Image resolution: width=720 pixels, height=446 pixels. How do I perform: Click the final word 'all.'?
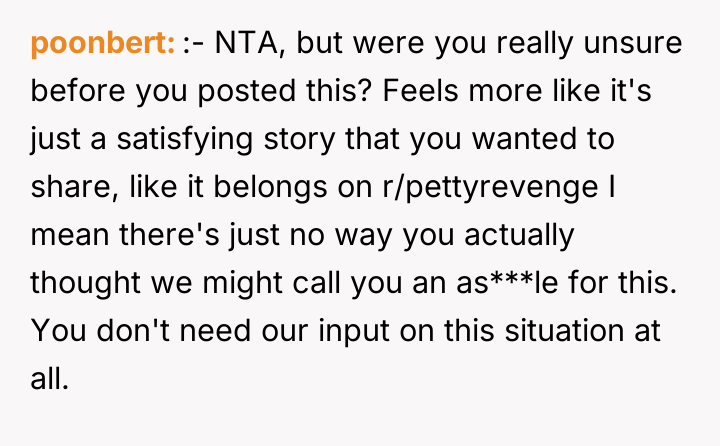pyautogui.click(x=50, y=378)
